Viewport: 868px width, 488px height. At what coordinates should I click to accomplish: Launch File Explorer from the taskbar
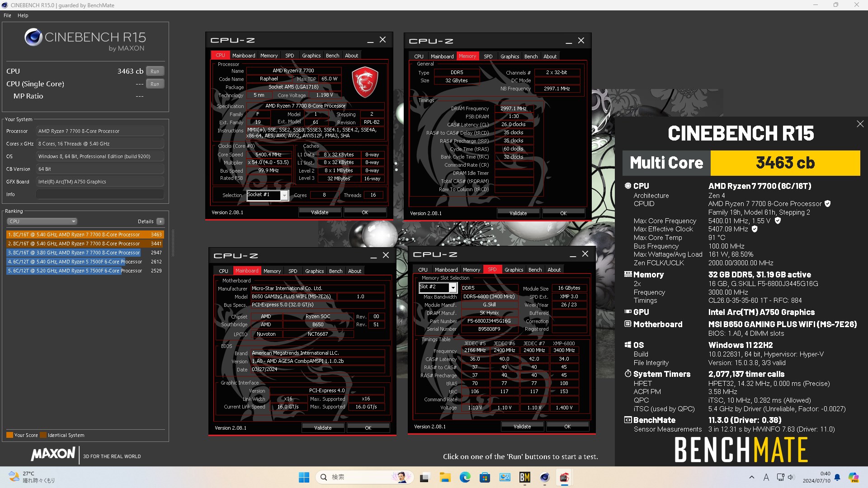pos(445,477)
